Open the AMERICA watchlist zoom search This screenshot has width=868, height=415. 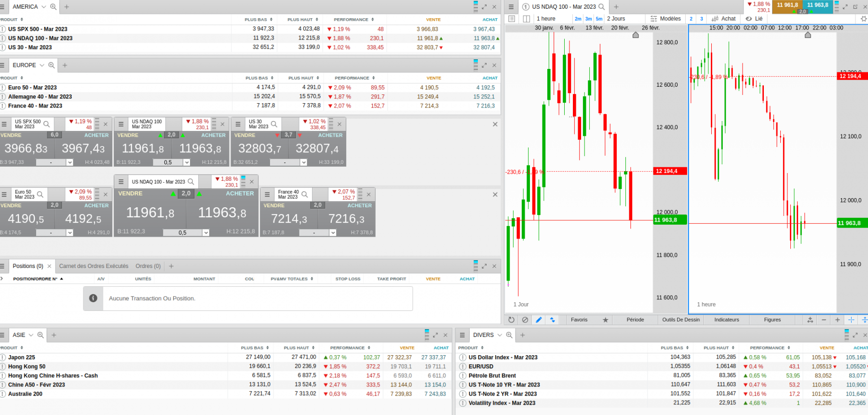point(53,7)
